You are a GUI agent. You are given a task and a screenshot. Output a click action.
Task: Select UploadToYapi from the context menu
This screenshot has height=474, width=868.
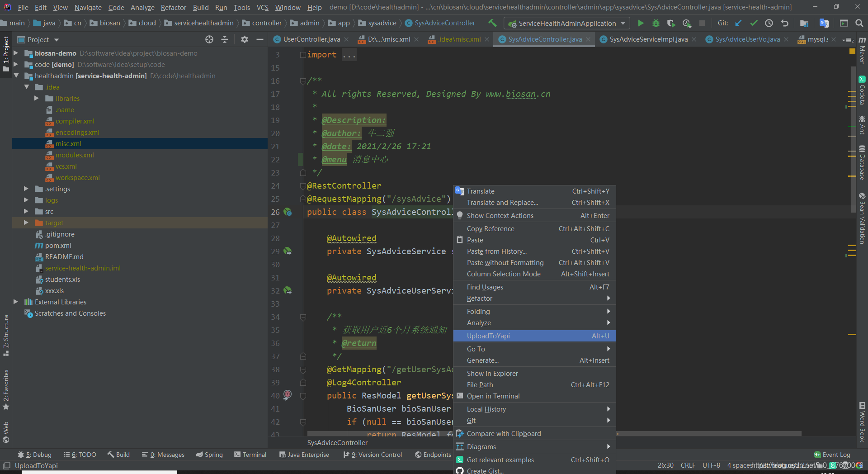pos(488,336)
